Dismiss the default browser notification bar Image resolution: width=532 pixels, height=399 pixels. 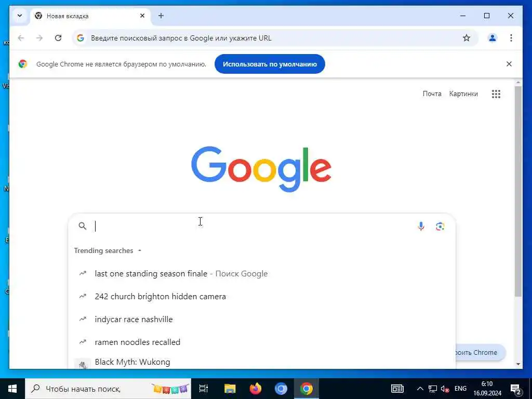(x=509, y=64)
